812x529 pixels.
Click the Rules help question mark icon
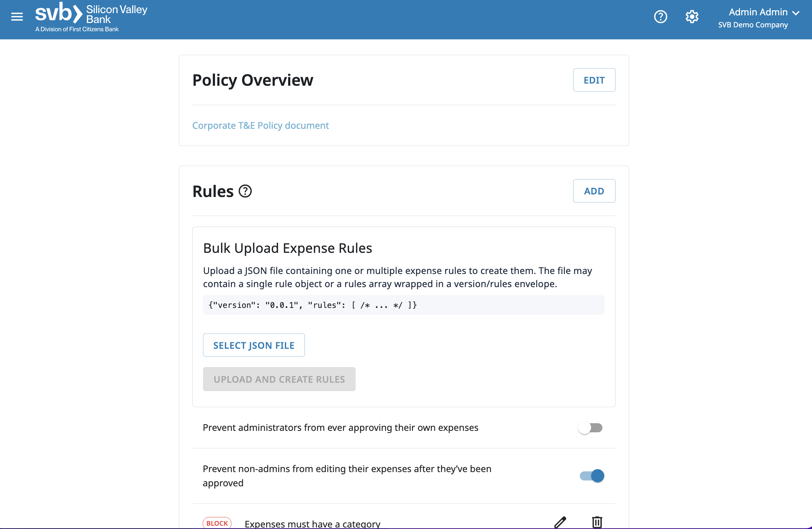tap(245, 191)
